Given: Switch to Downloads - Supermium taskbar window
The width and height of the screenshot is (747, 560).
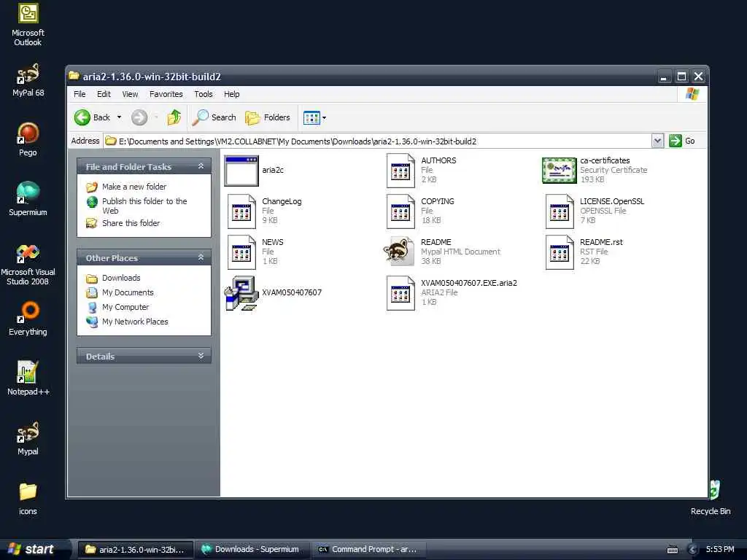Looking at the screenshot, I should [x=252, y=550].
